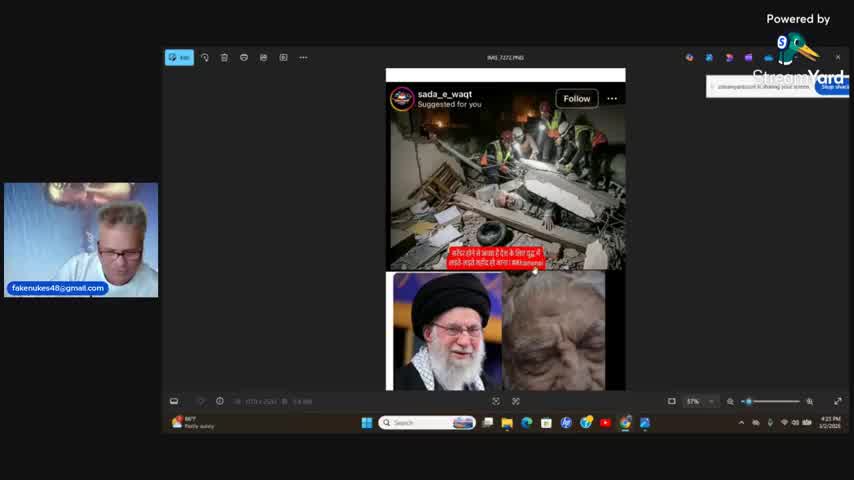Rotate the image with the rotate icon

coord(205,58)
